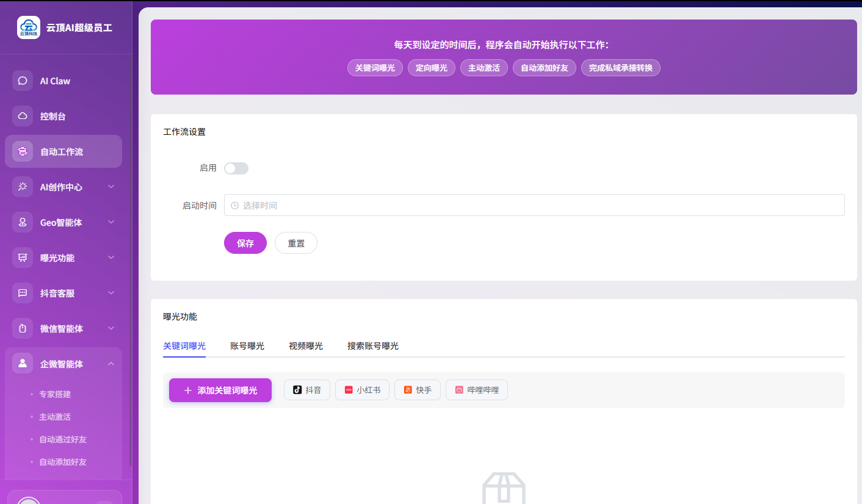The width and height of the screenshot is (862, 504).
Task: Switch to the 视频曝光 tab
Action: (306, 346)
